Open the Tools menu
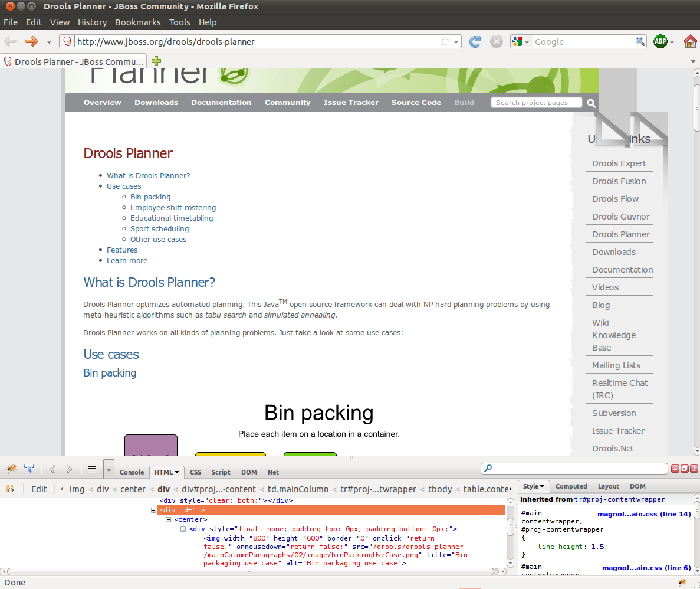 [179, 22]
